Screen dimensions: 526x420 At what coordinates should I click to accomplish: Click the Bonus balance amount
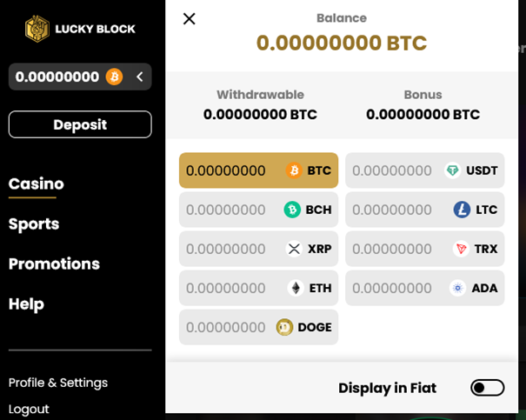[423, 115]
